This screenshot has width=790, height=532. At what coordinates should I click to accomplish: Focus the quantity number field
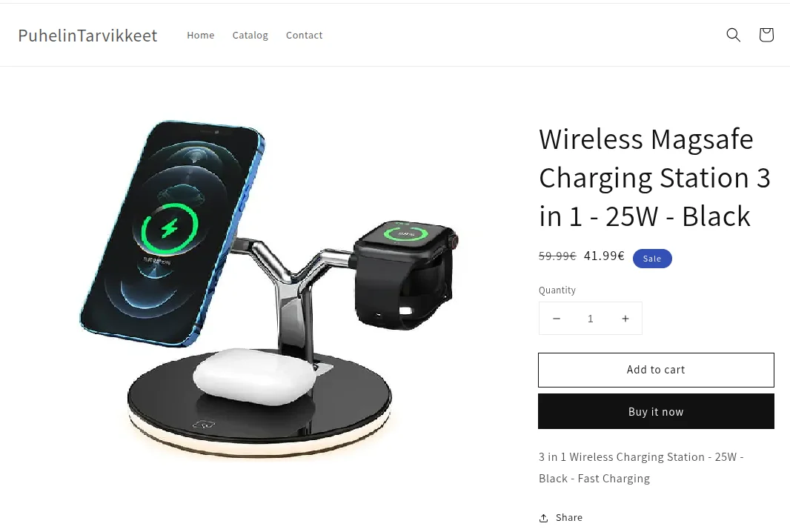(591, 319)
